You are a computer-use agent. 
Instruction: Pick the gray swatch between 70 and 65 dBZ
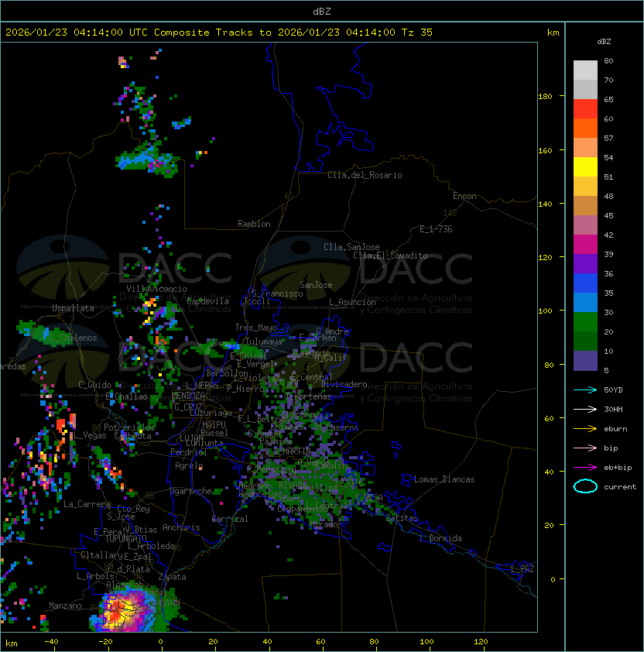585,89
